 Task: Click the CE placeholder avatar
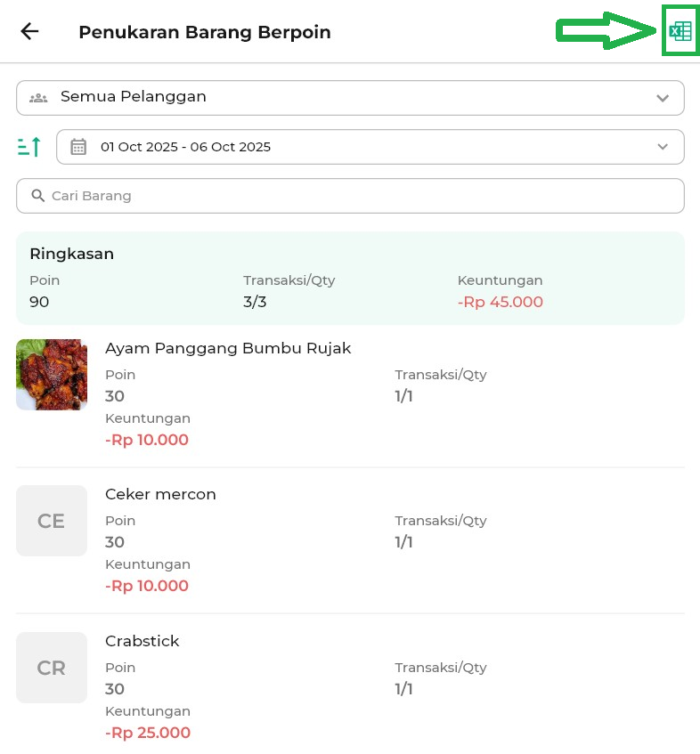click(52, 521)
